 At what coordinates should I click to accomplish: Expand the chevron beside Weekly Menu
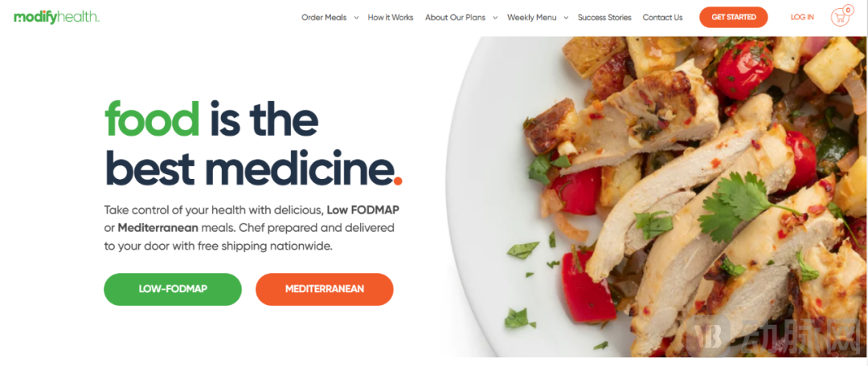[566, 18]
